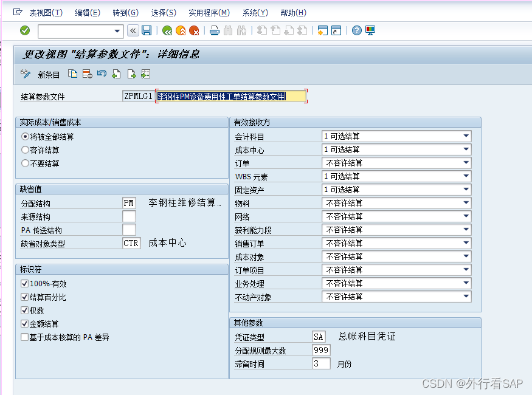
Task: Select the 容许结算 radio button
Action: pyautogui.click(x=25, y=150)
